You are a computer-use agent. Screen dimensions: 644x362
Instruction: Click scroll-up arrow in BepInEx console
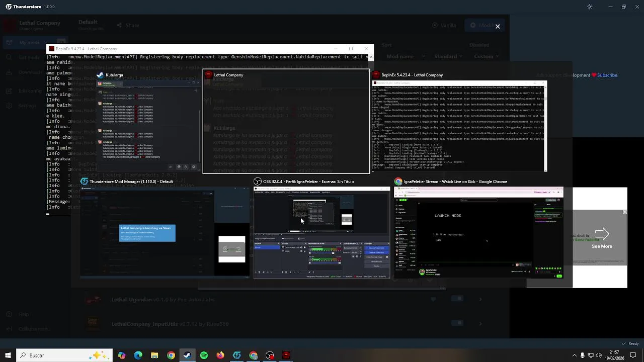(x=371, y=57)
